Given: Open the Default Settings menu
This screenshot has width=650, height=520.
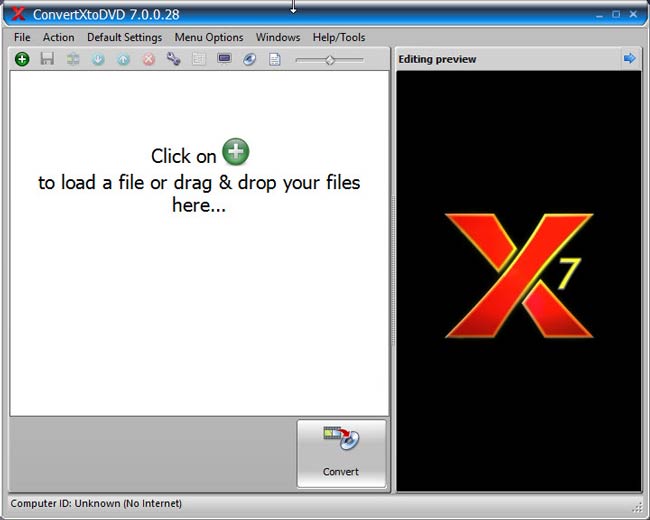Looking at the screenshot, I should tap(124, 37).
